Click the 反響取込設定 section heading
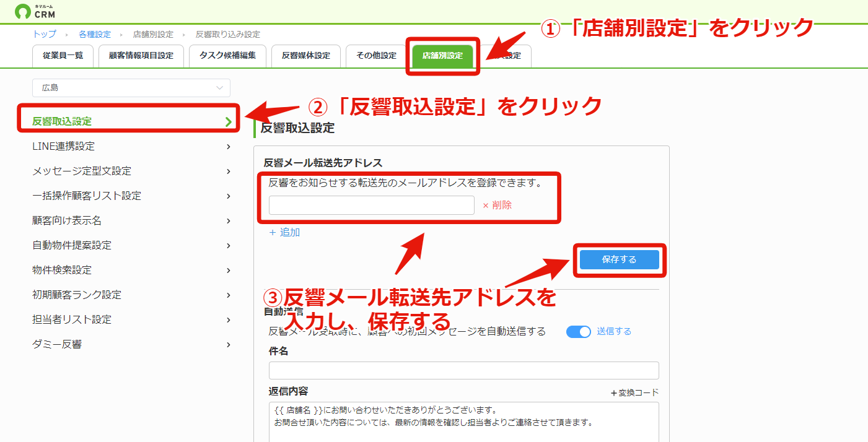 pos(297,128)
